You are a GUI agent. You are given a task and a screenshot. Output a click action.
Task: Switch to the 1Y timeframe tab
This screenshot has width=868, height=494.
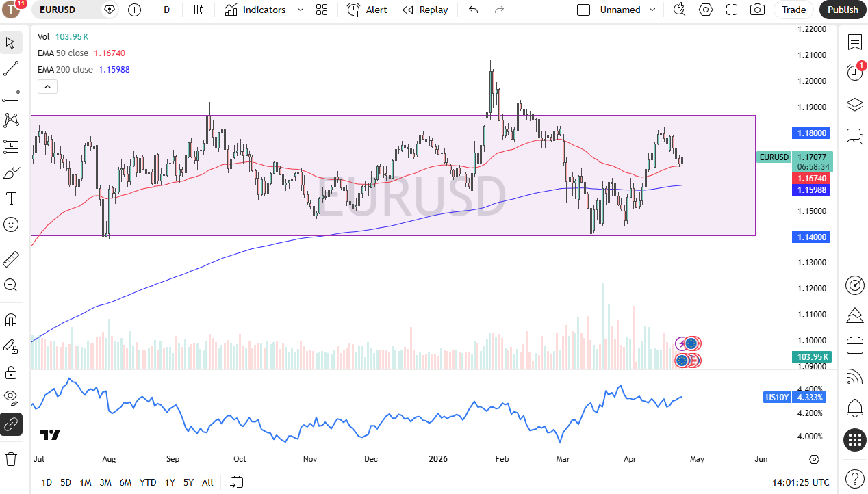pyautogui.click(x=170, y=482)
